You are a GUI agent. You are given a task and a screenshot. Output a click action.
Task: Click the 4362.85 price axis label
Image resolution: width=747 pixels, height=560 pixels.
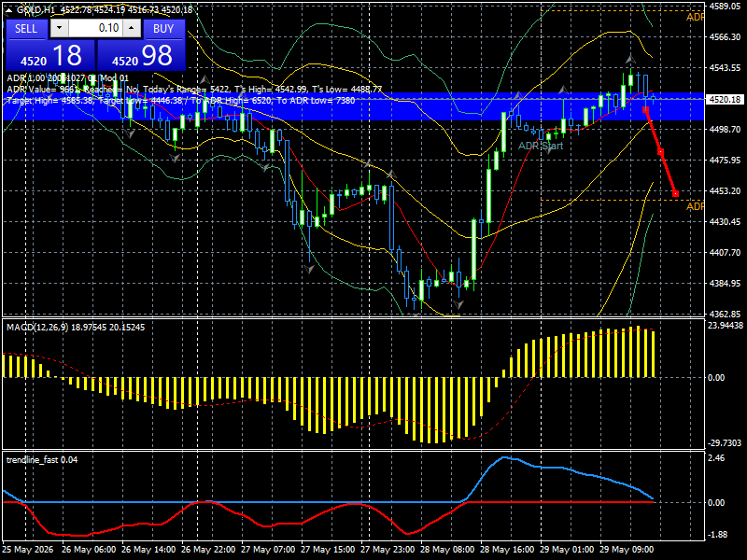click(x=726, y=314)
